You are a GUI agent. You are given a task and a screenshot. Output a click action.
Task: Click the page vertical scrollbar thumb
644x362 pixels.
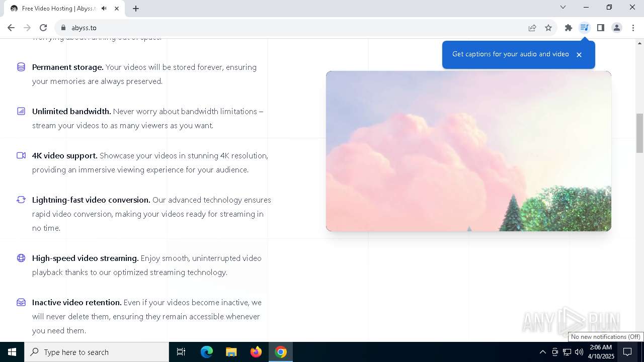(640, 133)
